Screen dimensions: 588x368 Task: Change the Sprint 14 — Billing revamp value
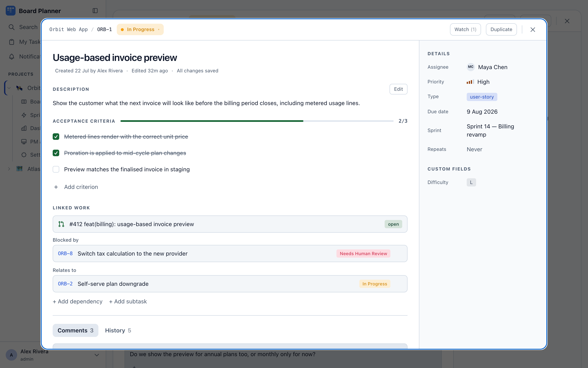click(x=490, y=130)
